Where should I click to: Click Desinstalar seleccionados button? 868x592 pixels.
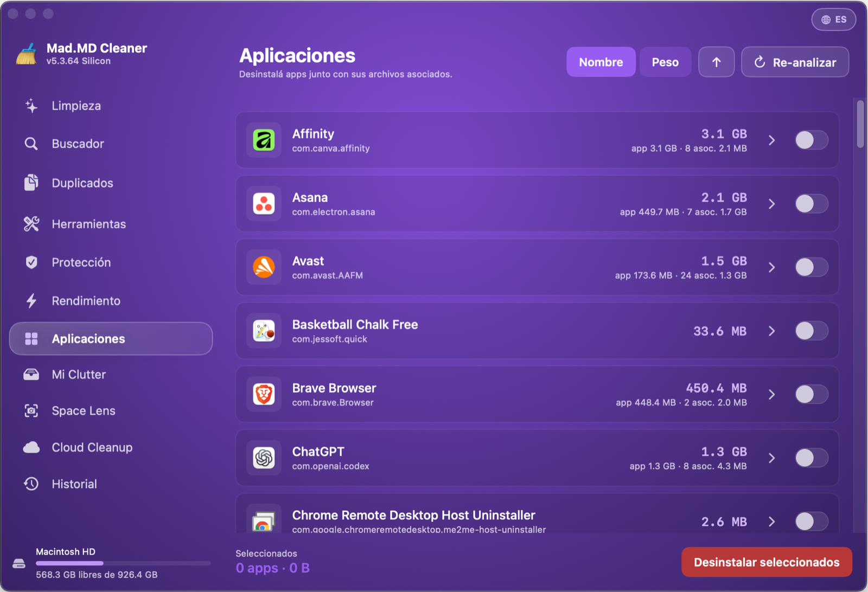click(767, 562)
